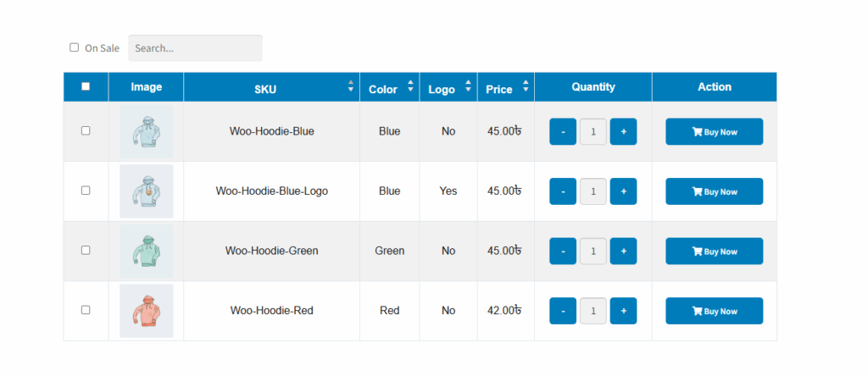Increase quantity for Woo-Hoodie-Red
The width and height of the screenshot is (868, 376).
tap(623, 311)
